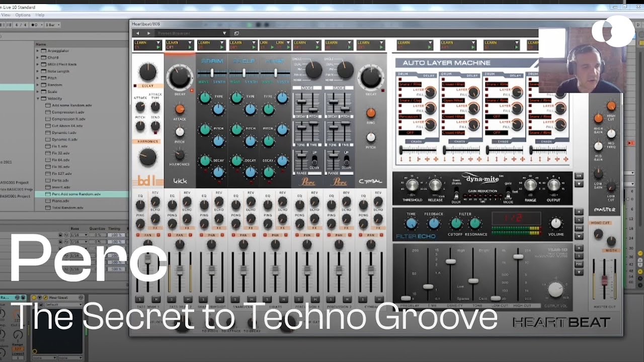Click Master HIGH CUT orange knob

(611, 106)
